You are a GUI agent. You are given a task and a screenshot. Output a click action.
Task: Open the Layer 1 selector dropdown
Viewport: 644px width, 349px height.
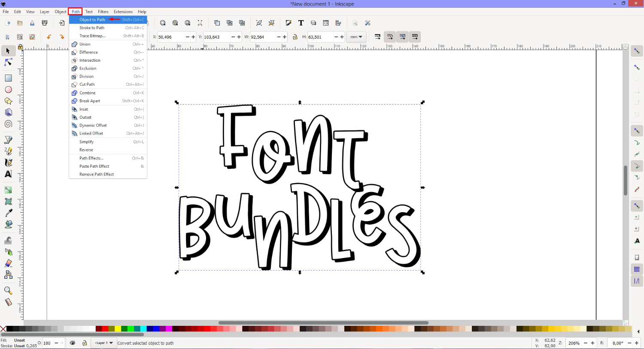click(x=104, y=343)
